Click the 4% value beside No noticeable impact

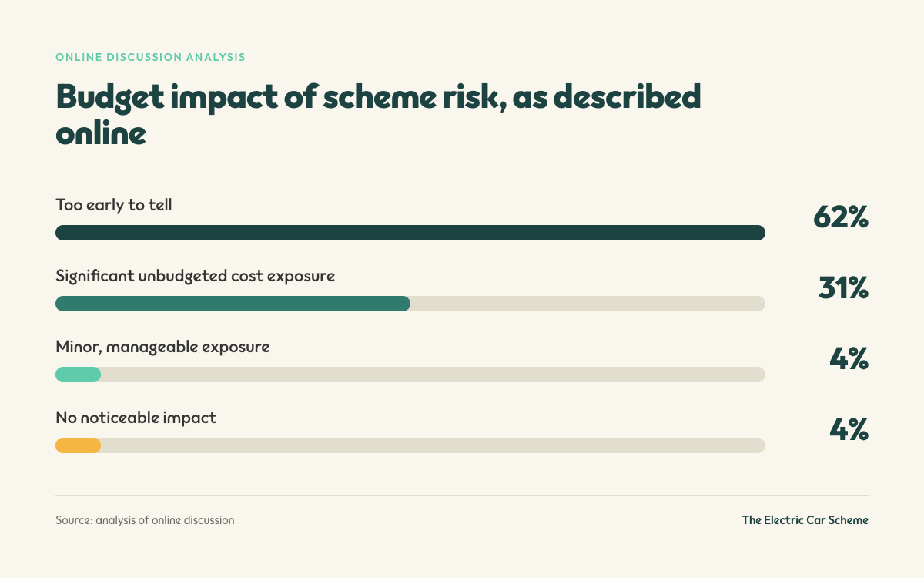point(849,430)
